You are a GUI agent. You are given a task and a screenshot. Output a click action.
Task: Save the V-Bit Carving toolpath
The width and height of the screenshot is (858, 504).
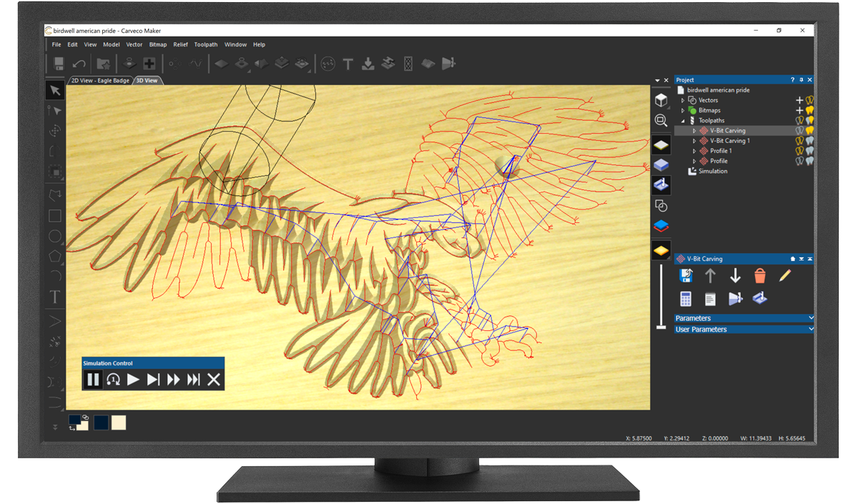pos(686,276)
